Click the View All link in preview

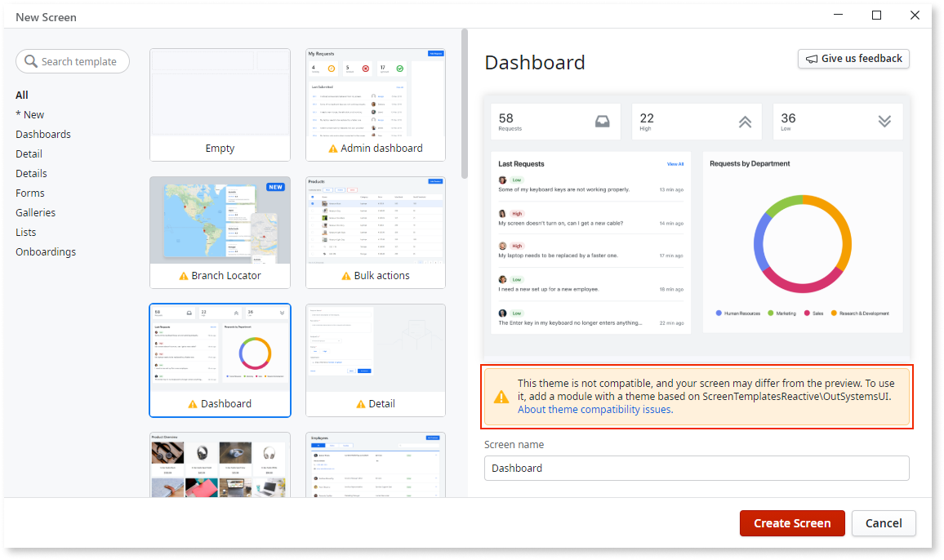(675, 163)
